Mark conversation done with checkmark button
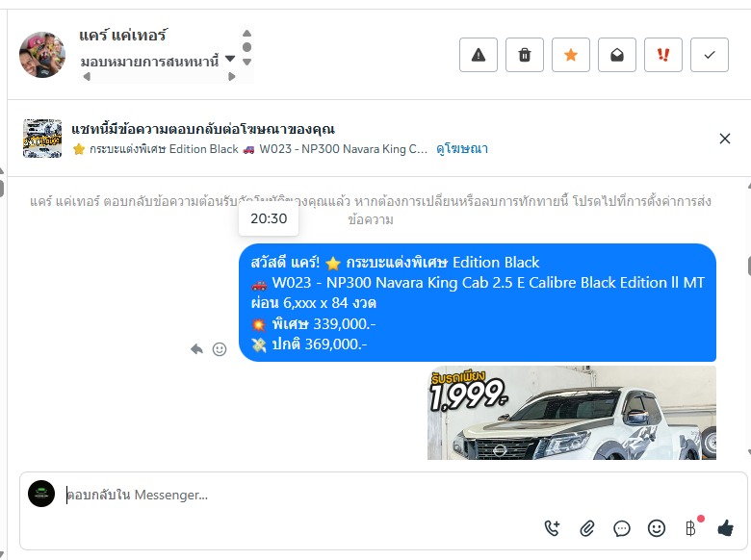751x560 pixels. pyautogui.click(x=710, y=55)
